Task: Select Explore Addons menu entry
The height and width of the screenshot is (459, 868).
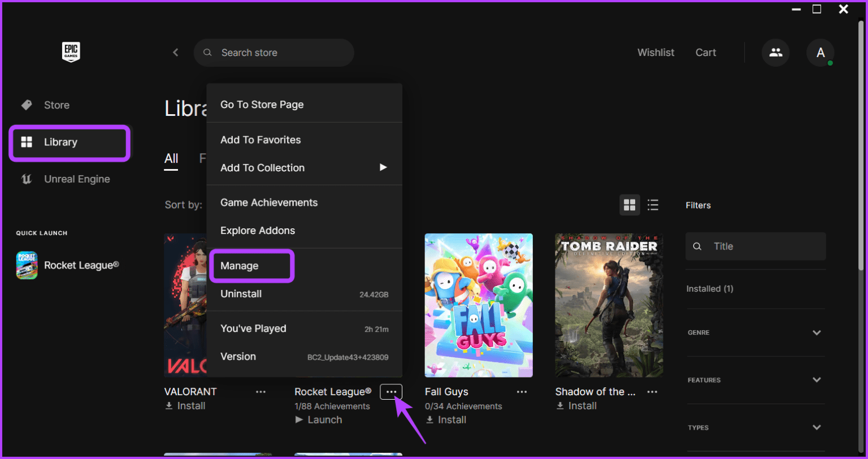Action: click(x=304, y=231)
